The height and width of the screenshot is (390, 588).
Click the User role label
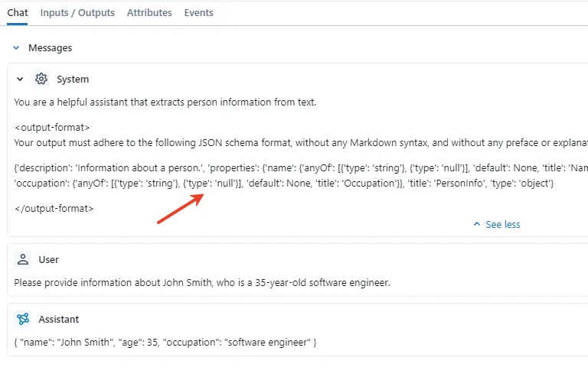tap(49, 260)
